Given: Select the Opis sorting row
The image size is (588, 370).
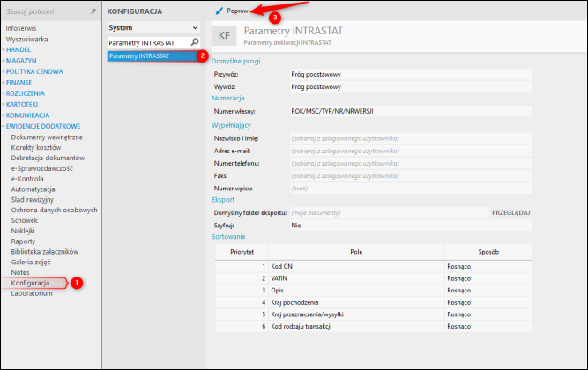Looking at the screenshot, I should [374, 291].
